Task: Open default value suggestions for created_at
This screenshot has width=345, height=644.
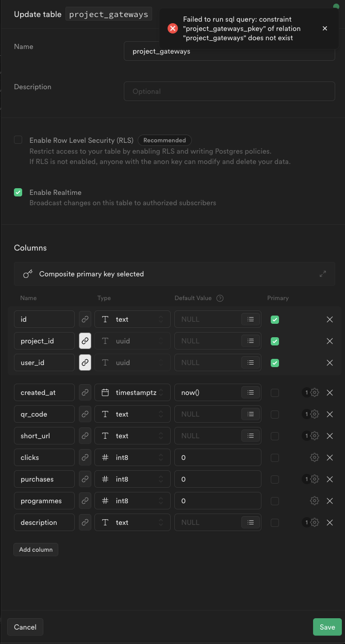Action: point(250,392)
